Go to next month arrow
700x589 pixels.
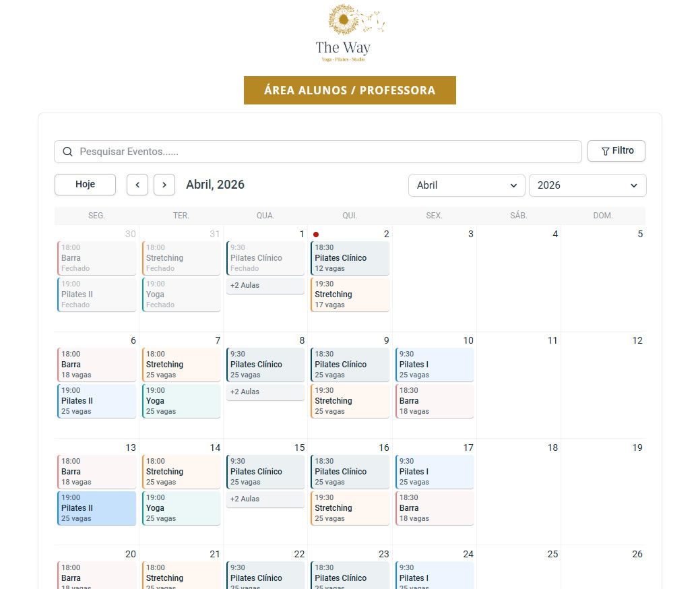[x=164, y=185]
